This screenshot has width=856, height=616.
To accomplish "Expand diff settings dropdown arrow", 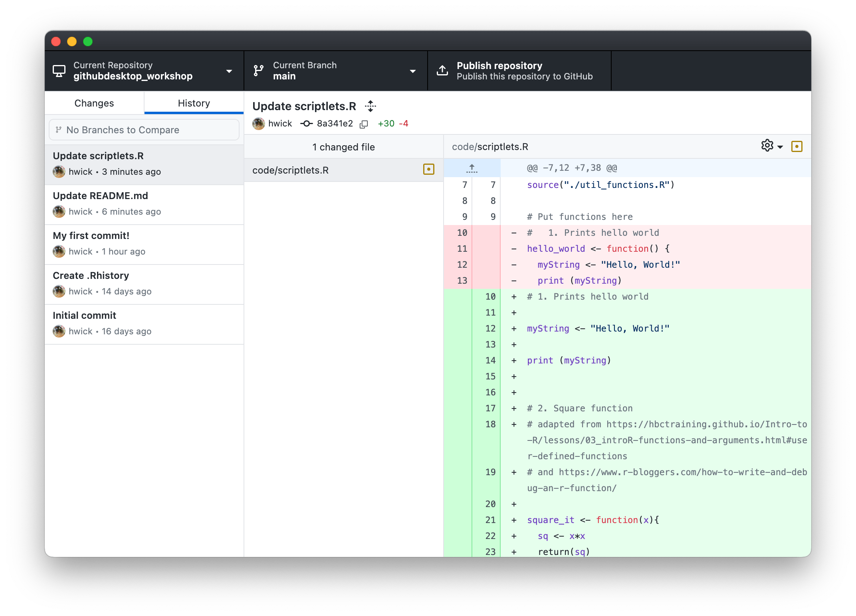I will click(x=780, y=147).
